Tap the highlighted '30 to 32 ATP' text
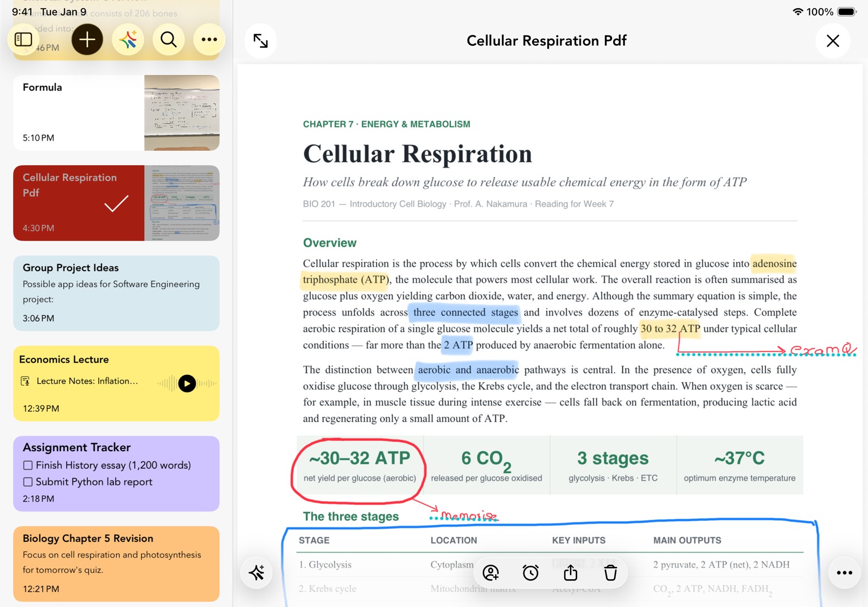Screen dimensions: 868x607 [671, 328]
